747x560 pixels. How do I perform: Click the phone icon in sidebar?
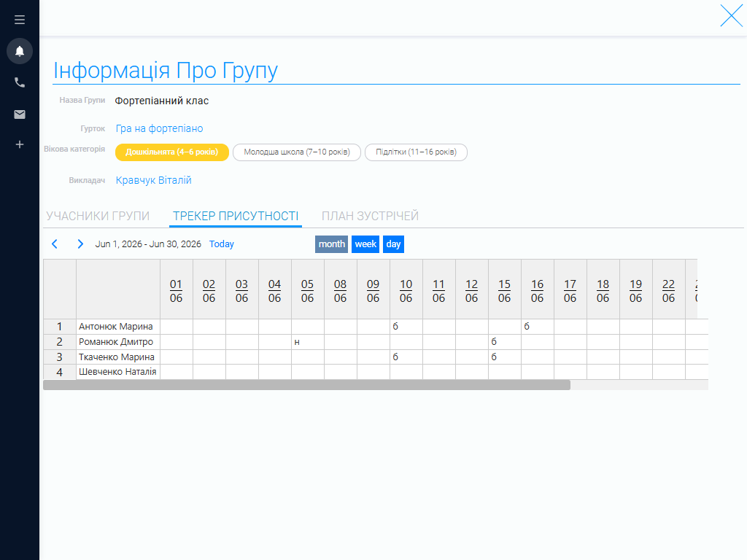(20, 82)
